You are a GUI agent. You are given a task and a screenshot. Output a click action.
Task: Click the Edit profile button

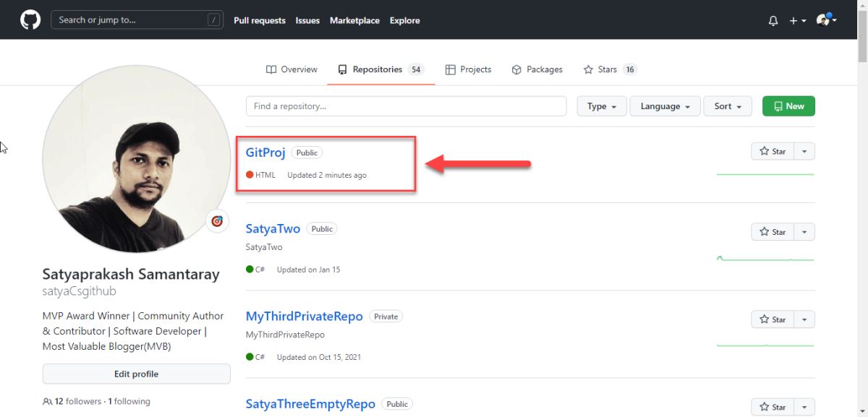click(136, 374)
